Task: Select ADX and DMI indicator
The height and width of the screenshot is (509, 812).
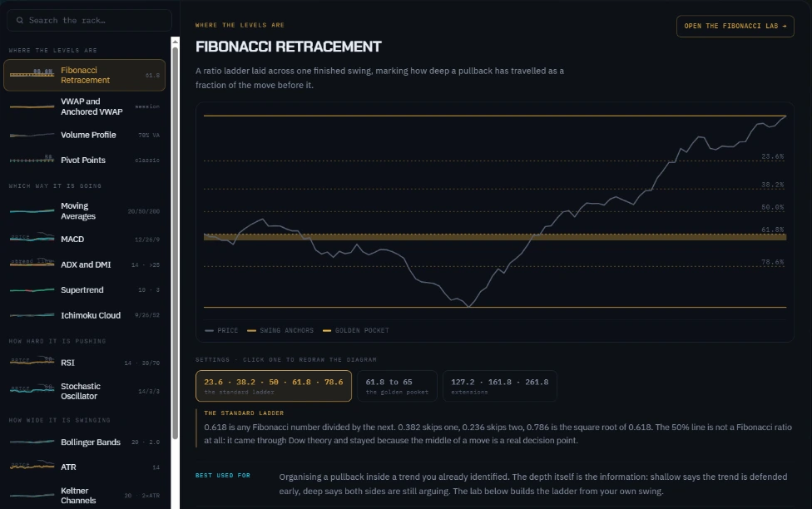Action: pyautogui.click(x=84, y=264)
